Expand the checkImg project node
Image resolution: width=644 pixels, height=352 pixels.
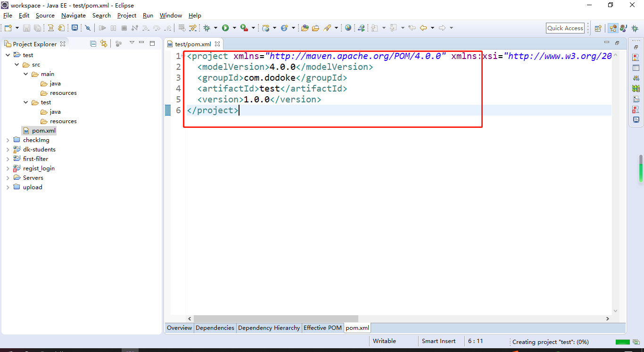(x=8, y=140)
